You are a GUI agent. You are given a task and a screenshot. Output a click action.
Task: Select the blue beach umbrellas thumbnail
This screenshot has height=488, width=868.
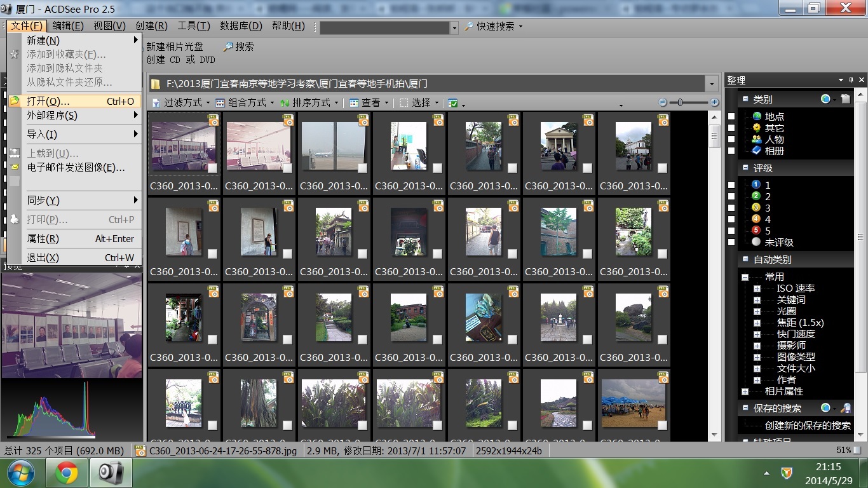[634, 403]
